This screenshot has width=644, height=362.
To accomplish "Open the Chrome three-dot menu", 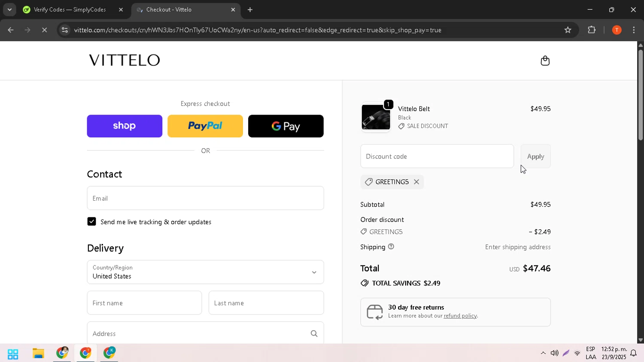I will coord(634,30).
